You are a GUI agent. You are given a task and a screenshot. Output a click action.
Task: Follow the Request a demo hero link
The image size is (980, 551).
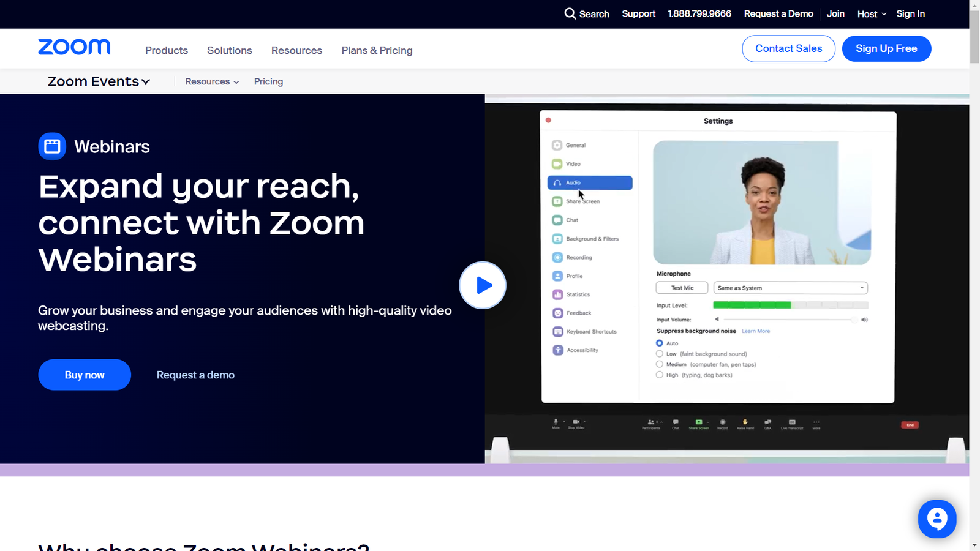(x=195, y=375)
